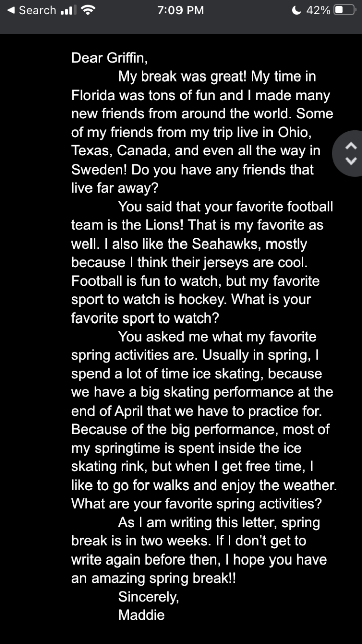The image size is (362, 644).
Task: Tap the 7:09 PM clock
Action: tap(180, 10)
